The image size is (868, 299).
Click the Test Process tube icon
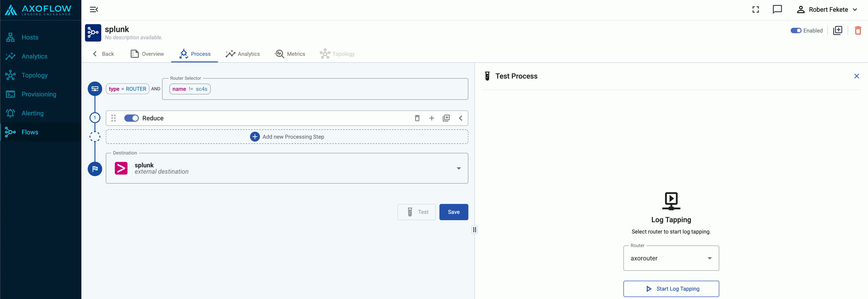[x=487, y=76]
